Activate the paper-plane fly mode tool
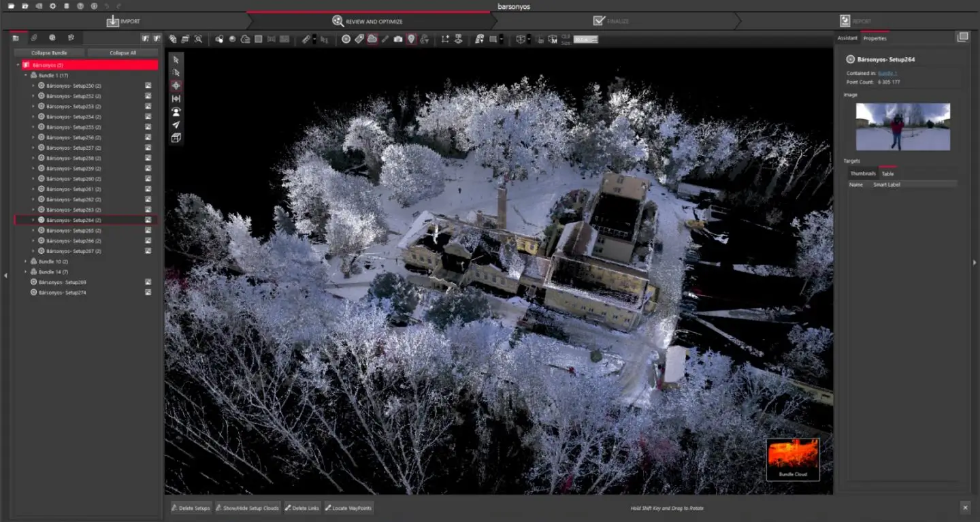The image size is (980, 522). [x=176, y=125]
